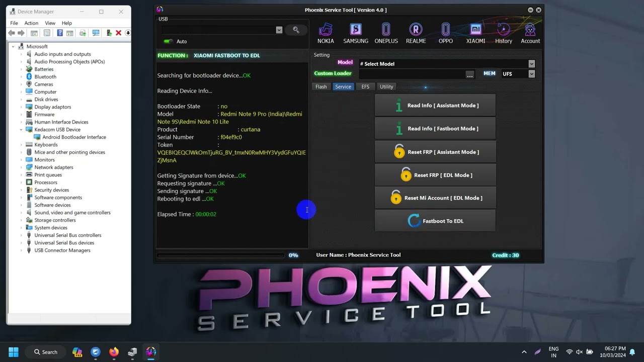
Task: Expand the Keyboards tree node
Action: coord(22,145)
